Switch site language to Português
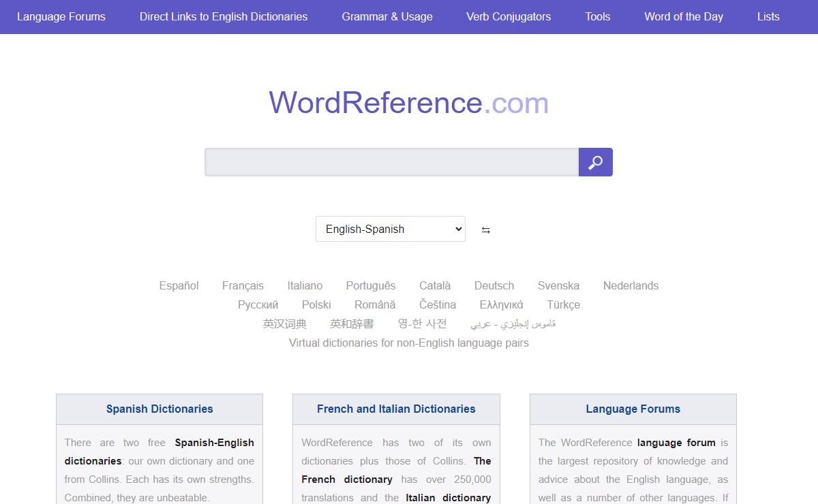This screenshot has height=504, width=818. pos(371,285)
